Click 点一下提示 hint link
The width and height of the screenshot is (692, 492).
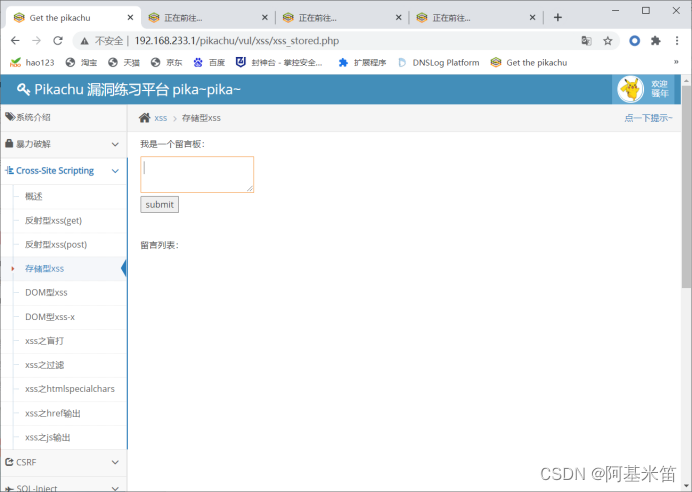click(648, 118)
